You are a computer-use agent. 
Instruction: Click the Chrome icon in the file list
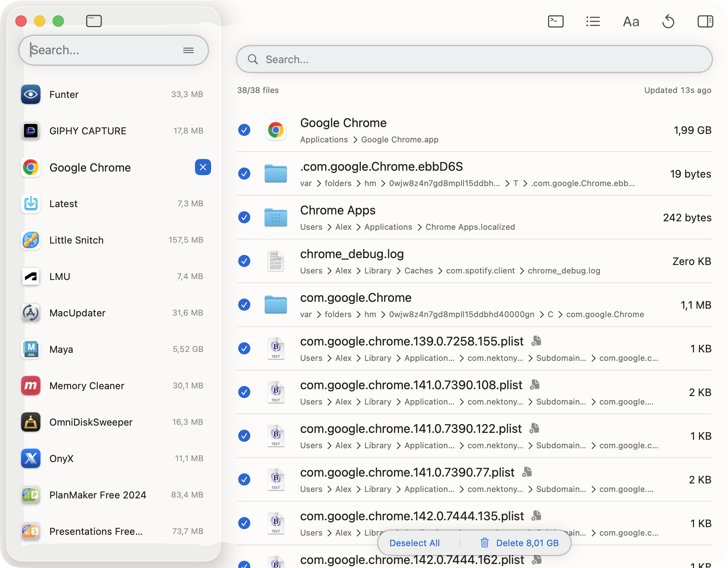(276, 130)
